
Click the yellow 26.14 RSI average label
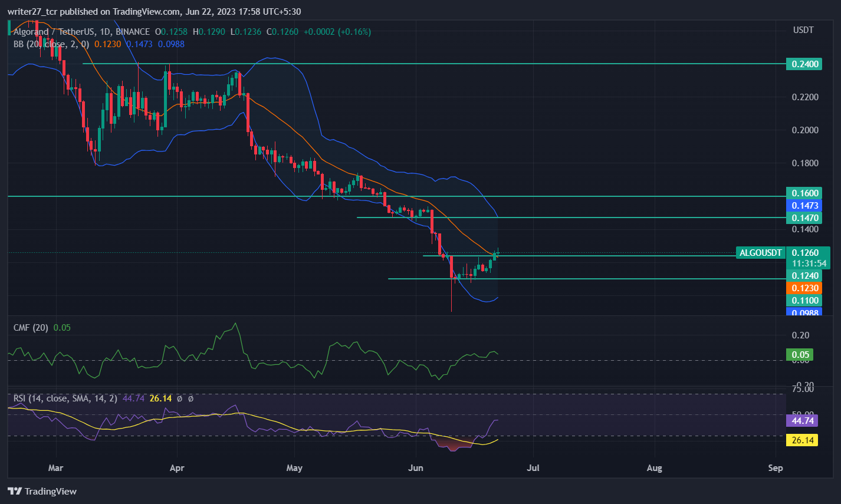click(x=802, y=440)
